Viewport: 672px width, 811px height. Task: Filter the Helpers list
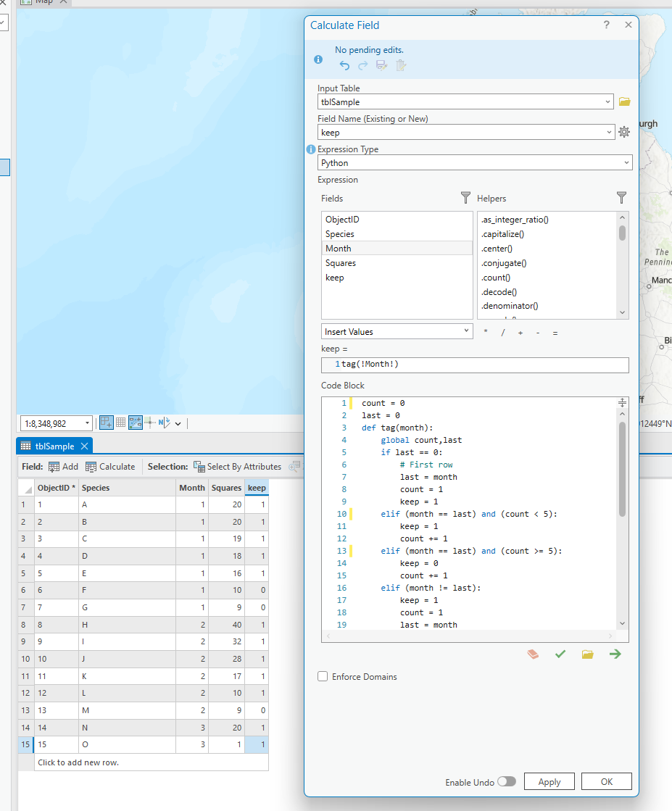[x=621, y=197]
